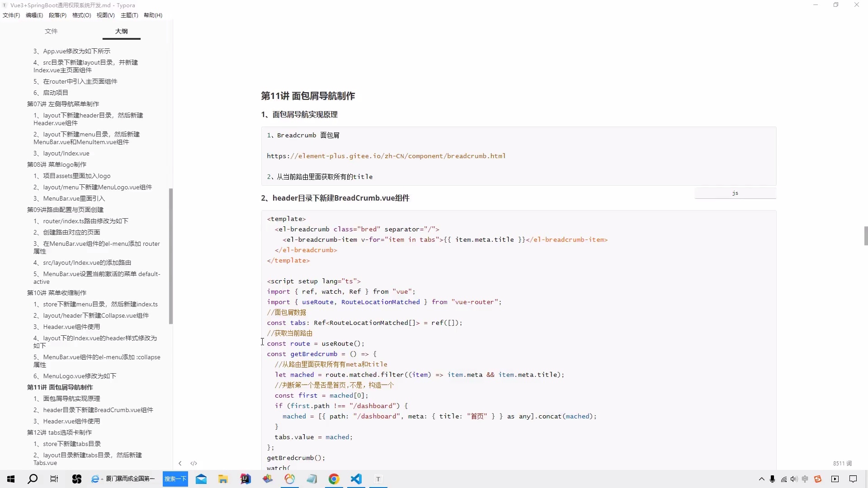Screen dimensions: 868x488
Task: Open the Mail app from the taskbar
Action: [x=201, y=479]
